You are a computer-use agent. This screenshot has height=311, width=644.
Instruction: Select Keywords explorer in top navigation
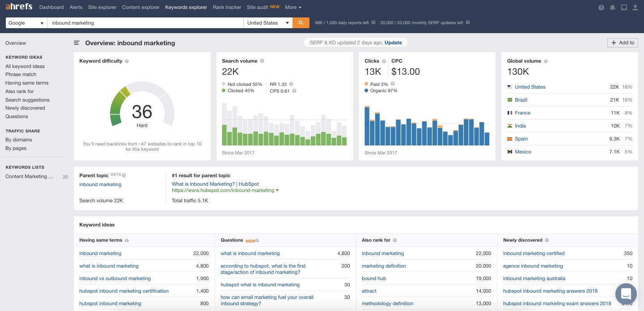tap(186, 7)
